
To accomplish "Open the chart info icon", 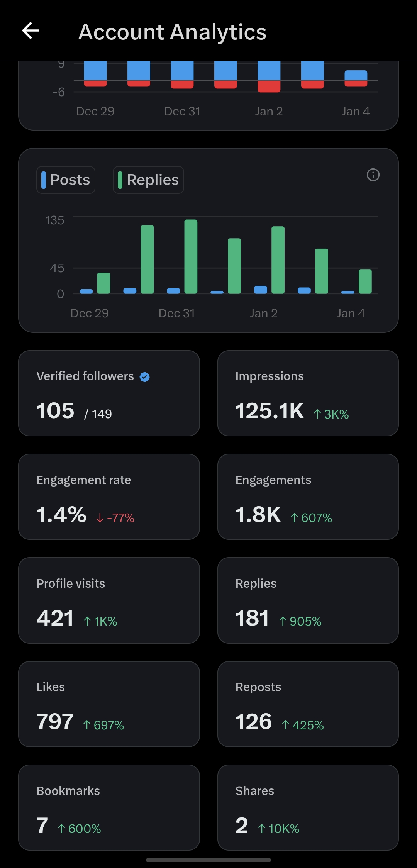I will [373, 175].
